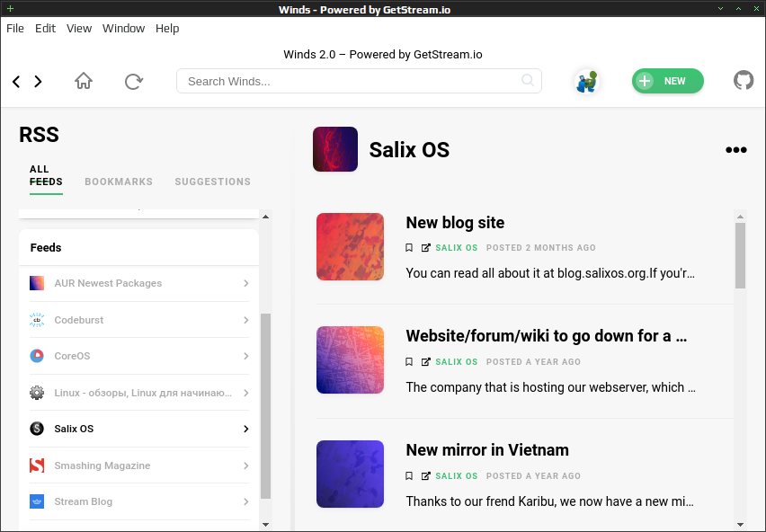Click the Smashing Magazine feed icon
The image size is (766, 532).
coord(37,465)
